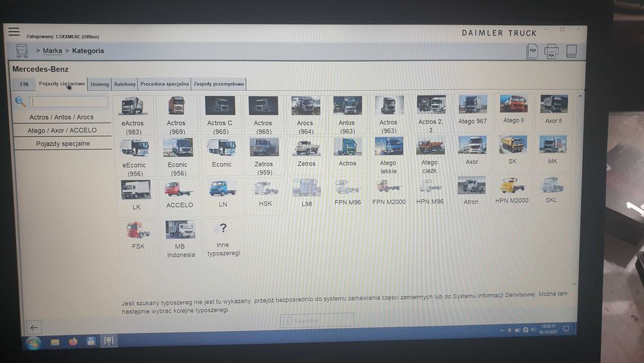Select the Actros (969) model icon
The width and height of the screenshot is (644, 363).
pyautogui.click(x=176, y=106)
